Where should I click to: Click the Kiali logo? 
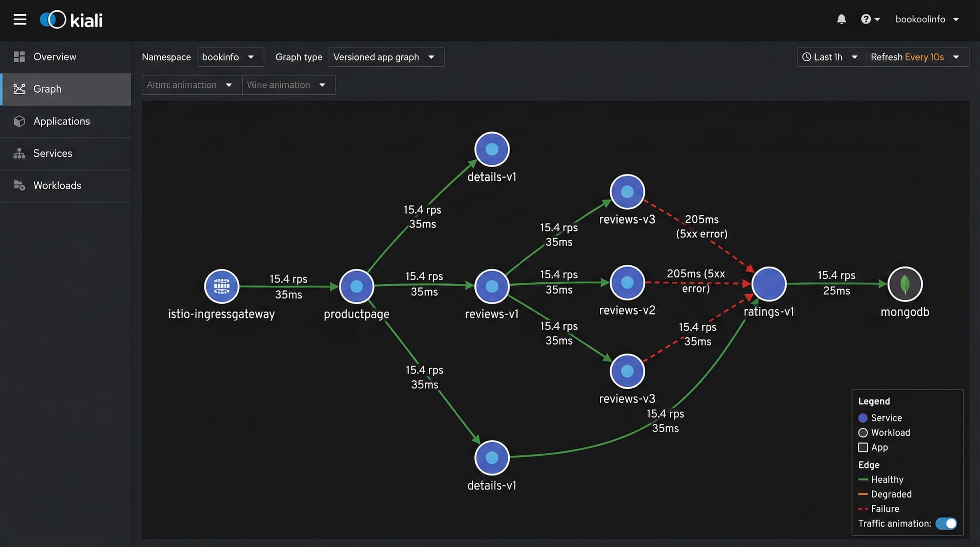coord(72,20)
